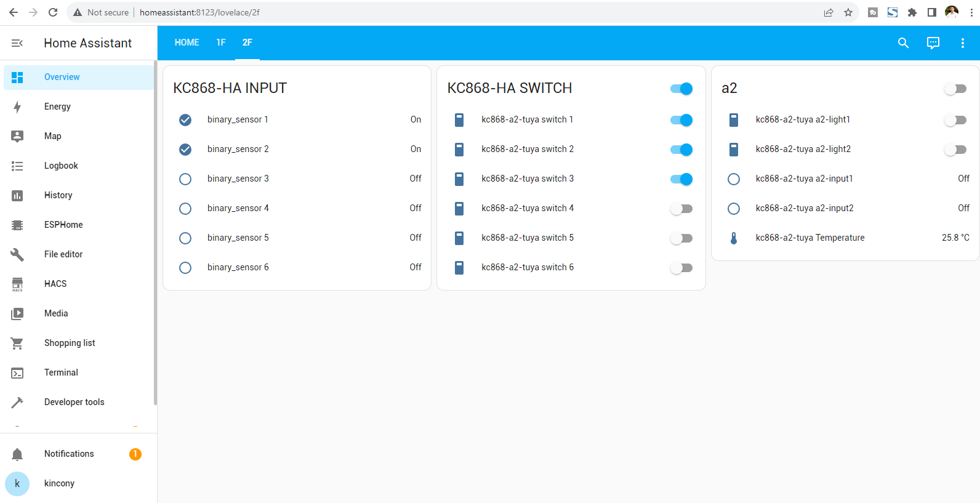Click the ESPHome chip icon
Image resolution: width=980 pixels, height=503 pixels.
pyautogui.click(x=17, y=225)
